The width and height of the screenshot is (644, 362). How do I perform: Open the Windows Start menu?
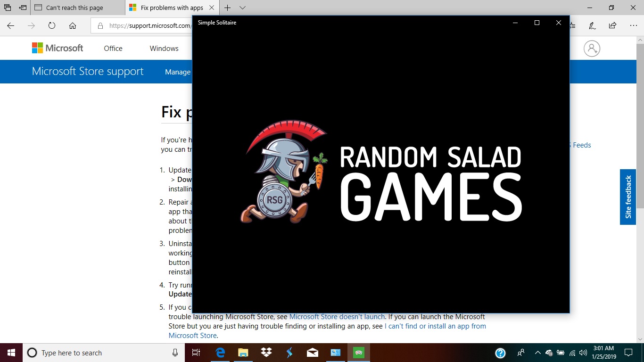tap(11, 353)
